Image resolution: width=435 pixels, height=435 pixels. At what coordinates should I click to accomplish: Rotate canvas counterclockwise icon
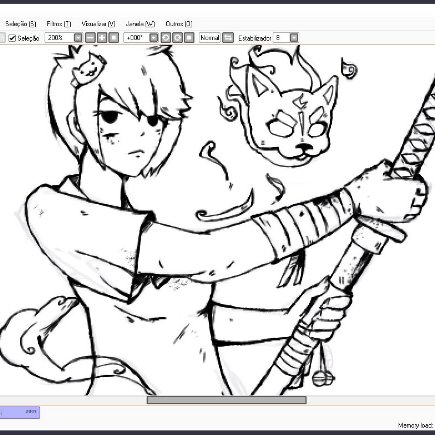click(166, 38)
